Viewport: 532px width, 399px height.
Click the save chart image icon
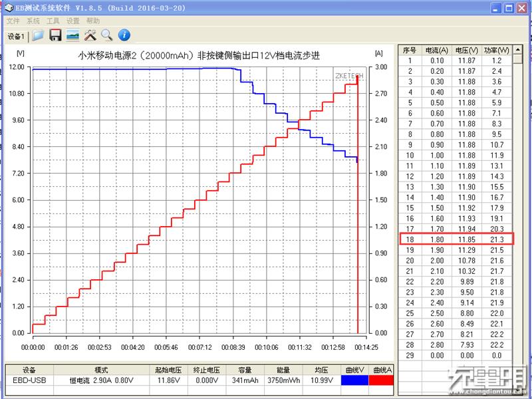point(73,35)
